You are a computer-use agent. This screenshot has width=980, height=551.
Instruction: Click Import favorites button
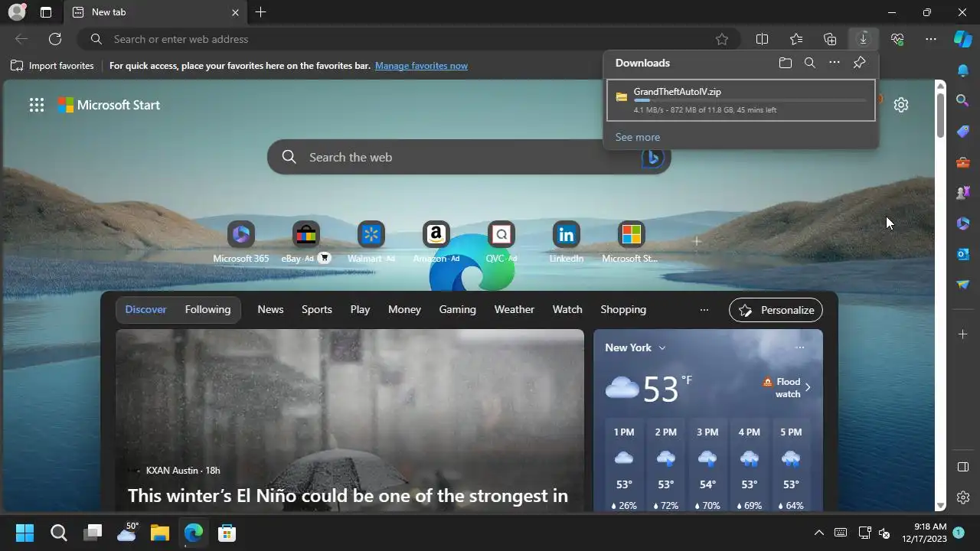(x=52, y=66)
